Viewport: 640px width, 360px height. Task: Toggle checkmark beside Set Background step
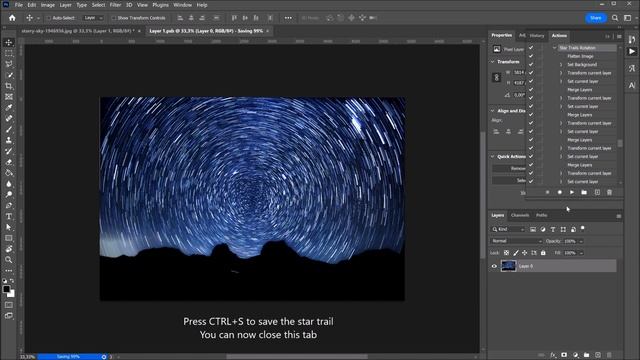(531, 64)
